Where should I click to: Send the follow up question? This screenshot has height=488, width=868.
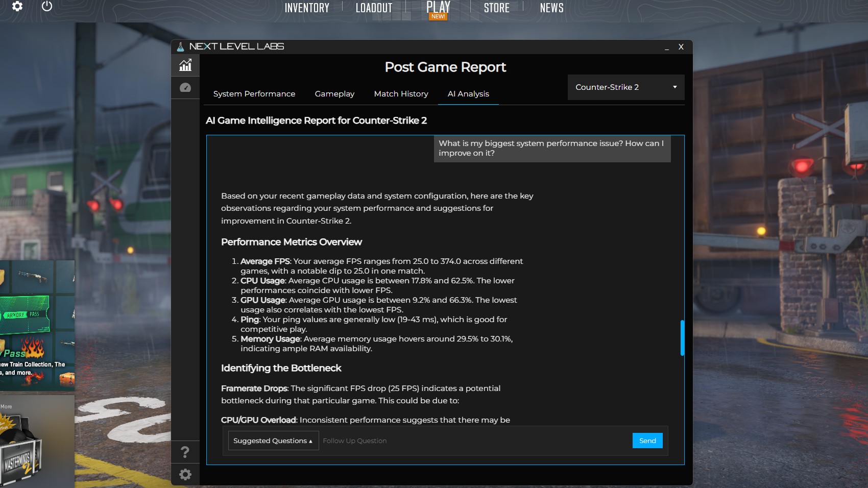[647, 441]
